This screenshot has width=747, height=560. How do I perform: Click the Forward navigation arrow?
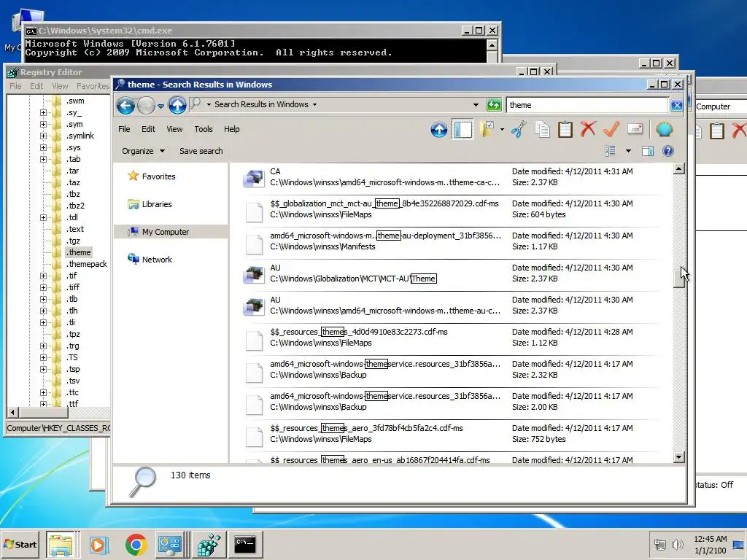tap(146, 105)
